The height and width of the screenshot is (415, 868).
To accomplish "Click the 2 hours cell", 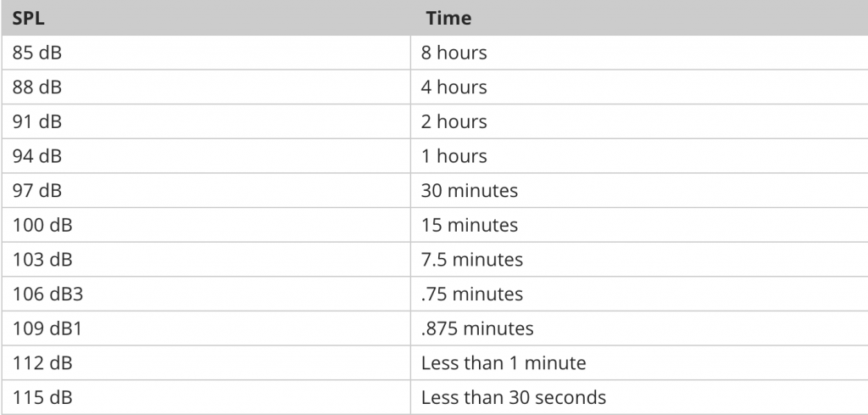I will coord(453,121).
